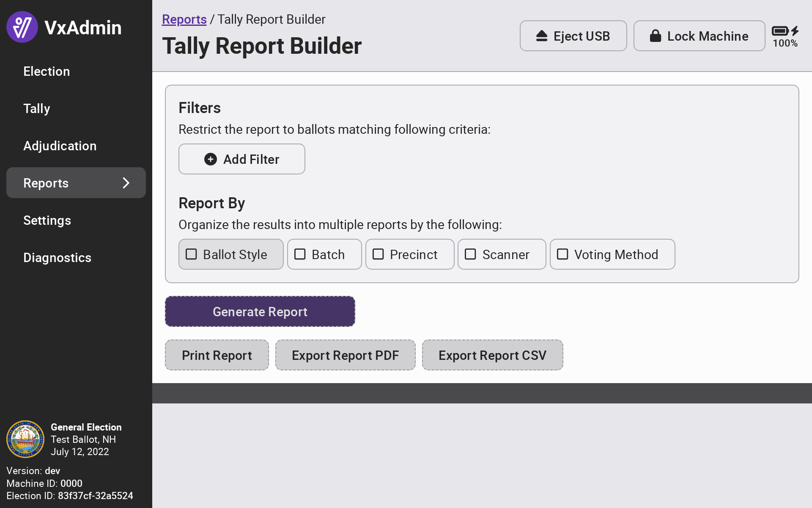This screenshot has width=812, height=508.
Task: Click the VxAdmin logo icon
Action: point(22,27)
